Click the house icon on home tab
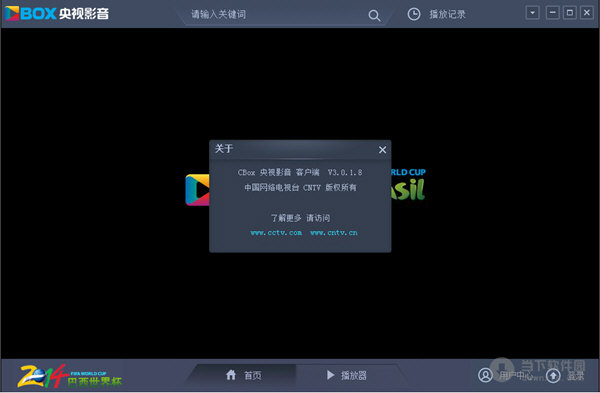Screen dimensions: 600x393 (x=231, y=375)
